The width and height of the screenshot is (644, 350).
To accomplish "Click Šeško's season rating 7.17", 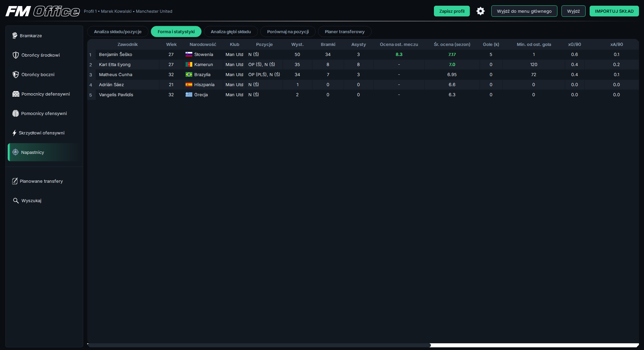I will (x=452, y=54).
